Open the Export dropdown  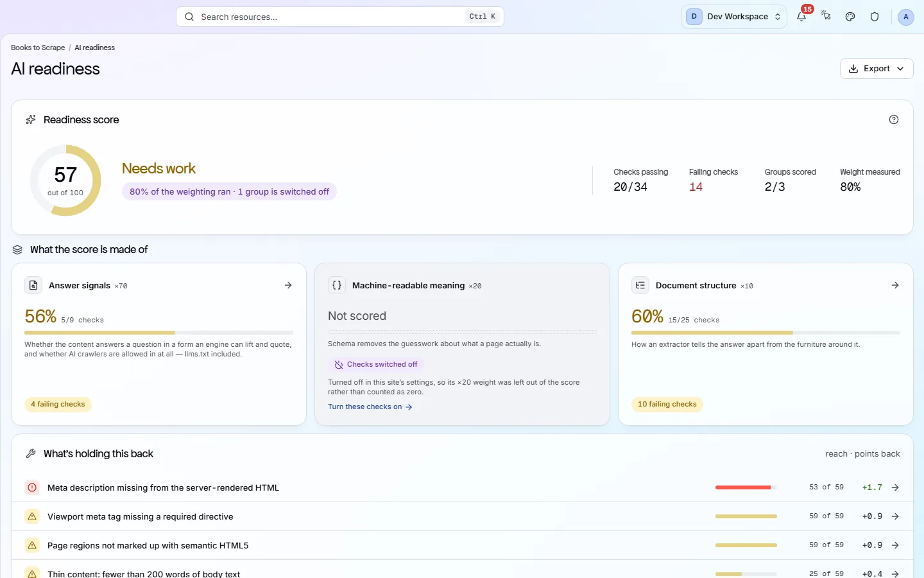[877, 69]
